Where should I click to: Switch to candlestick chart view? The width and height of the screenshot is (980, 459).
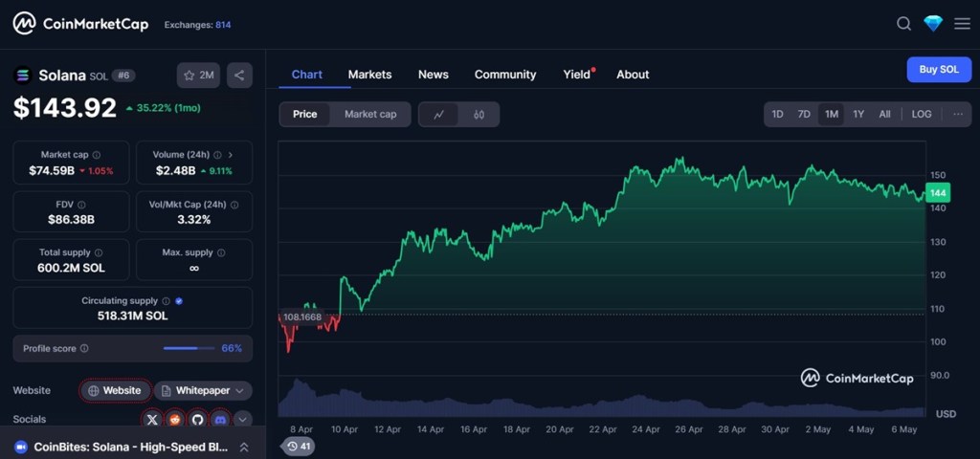tap(479, 115)
